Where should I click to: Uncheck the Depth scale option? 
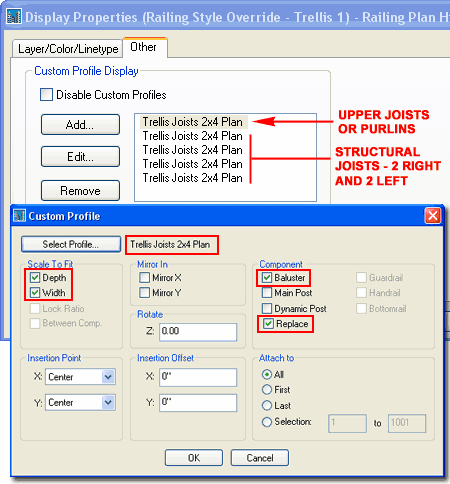click(x=35, y=277)
